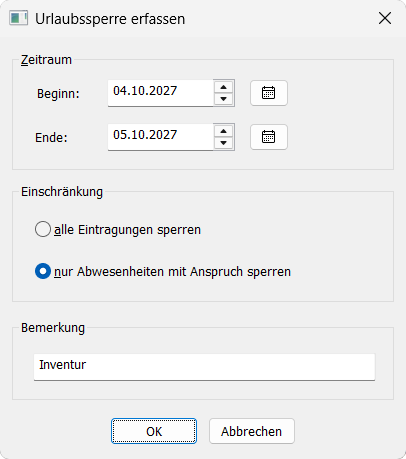Click the 'Beginn:' label
Image resolution: width=406 pixels, height=459 pixels.
pos(58,94)
